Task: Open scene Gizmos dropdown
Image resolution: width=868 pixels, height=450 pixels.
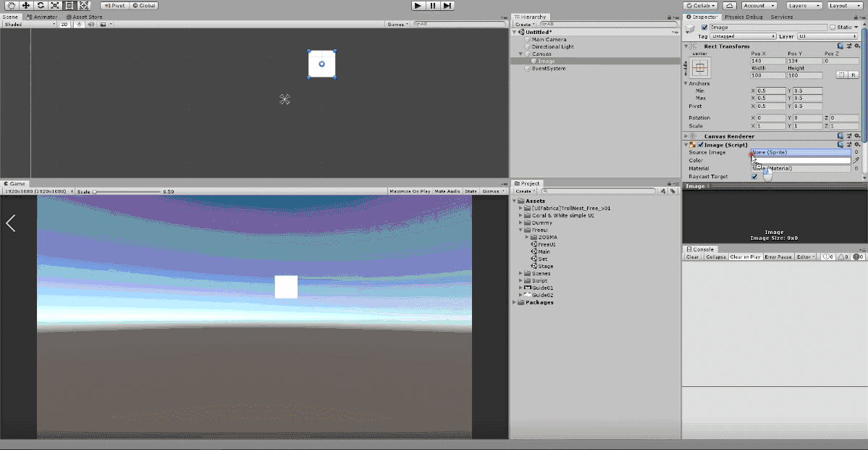Action: [398, 25]
